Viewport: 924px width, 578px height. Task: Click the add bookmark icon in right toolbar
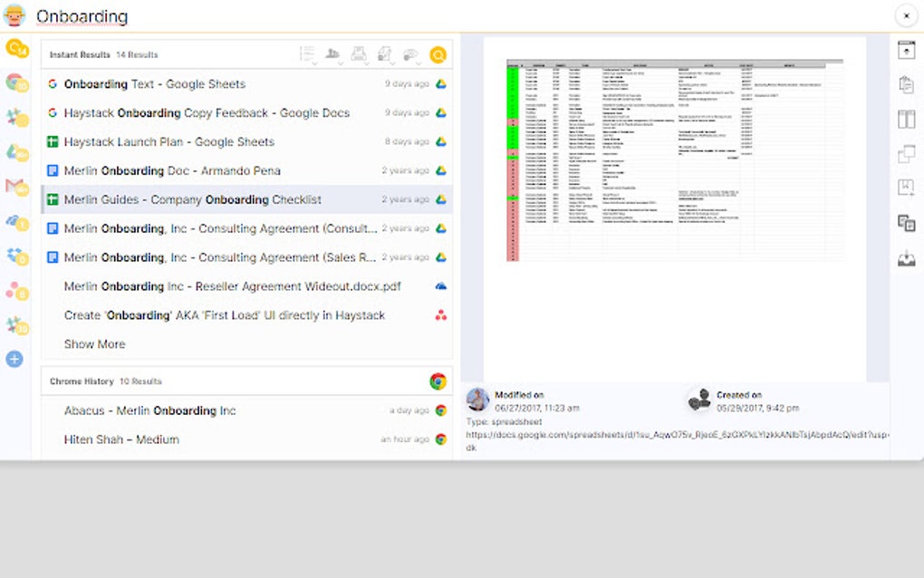906,188
